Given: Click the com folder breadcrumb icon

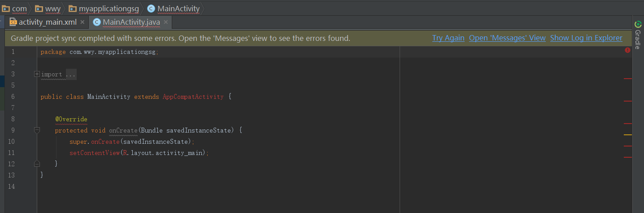Looking at the screenshot, I should 6,8.
